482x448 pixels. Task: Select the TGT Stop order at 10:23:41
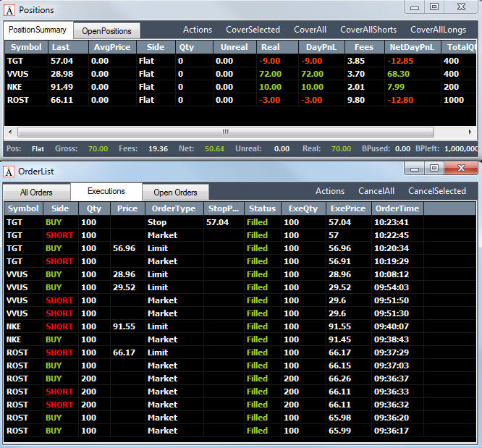click(x=240, y=222)
